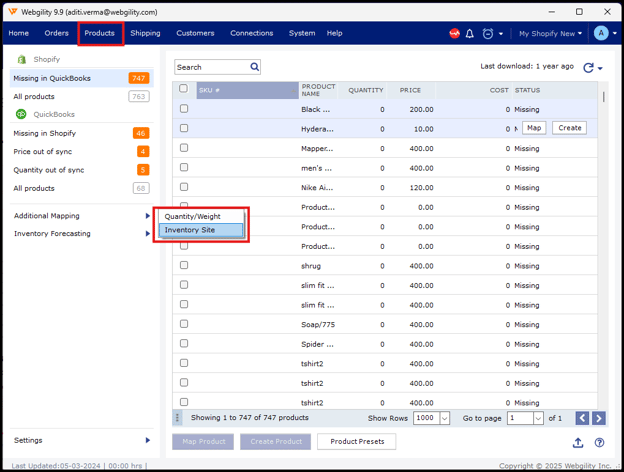Toggle the select-all checkbox in header

[183, 89]
